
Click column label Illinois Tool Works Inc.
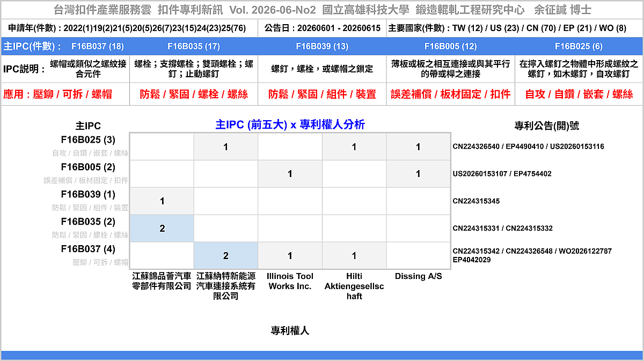tap(290, 281)
